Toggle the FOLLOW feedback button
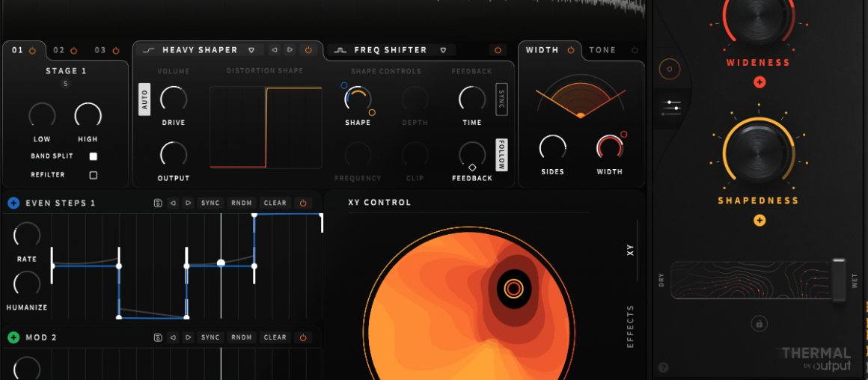The width and height of the screenshot is (868, 380). (501, 155)
